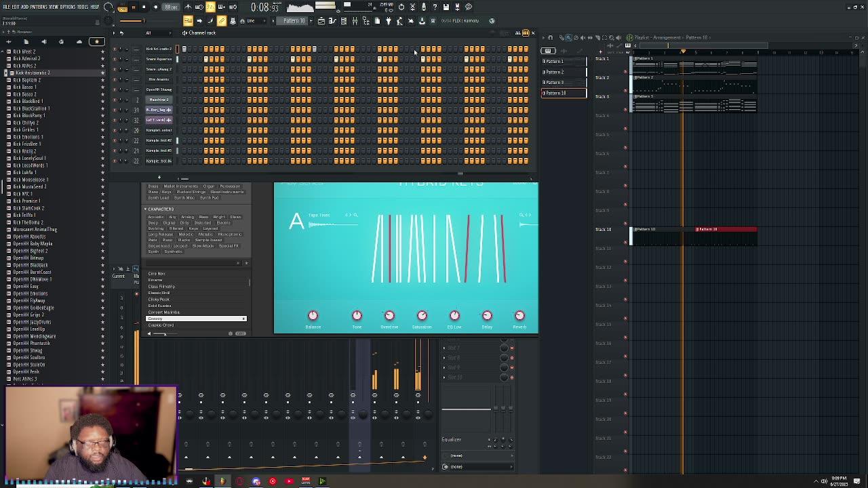Click the preset search input field
This screenshot has width=868, height=488.
pos(192,263)
